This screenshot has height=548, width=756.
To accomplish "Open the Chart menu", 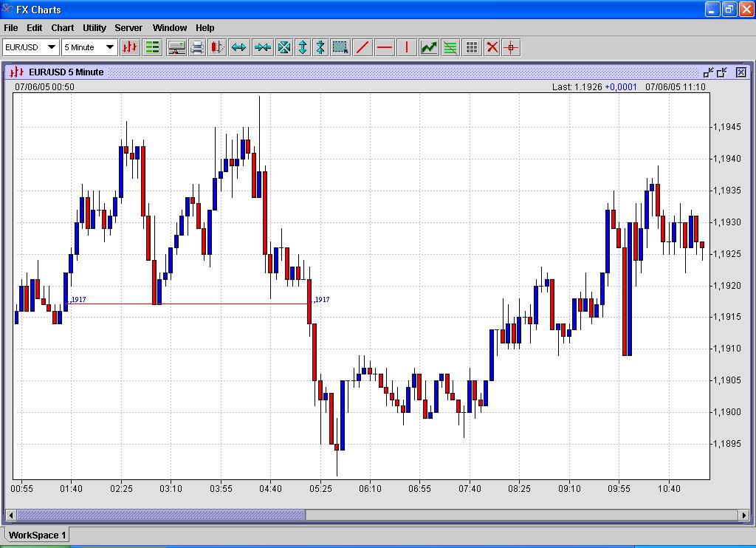I will pyautogui.click(x=63, y=28).
